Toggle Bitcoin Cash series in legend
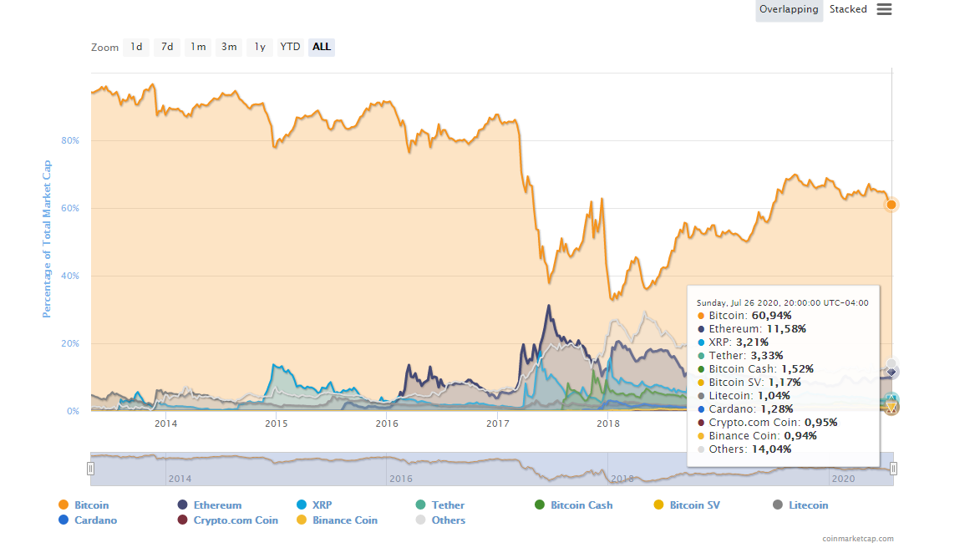The height and width of the screenshot is (558, 980). tap(574, 505)
